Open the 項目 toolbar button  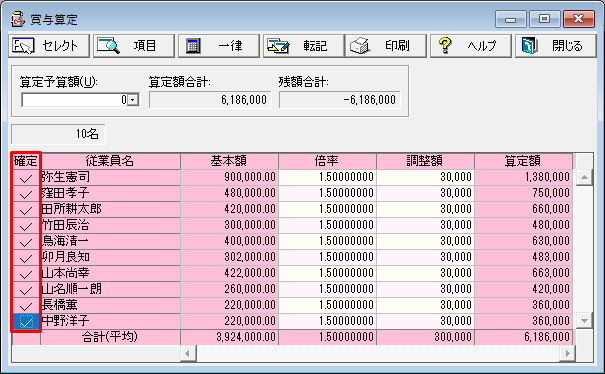point(134,46)
